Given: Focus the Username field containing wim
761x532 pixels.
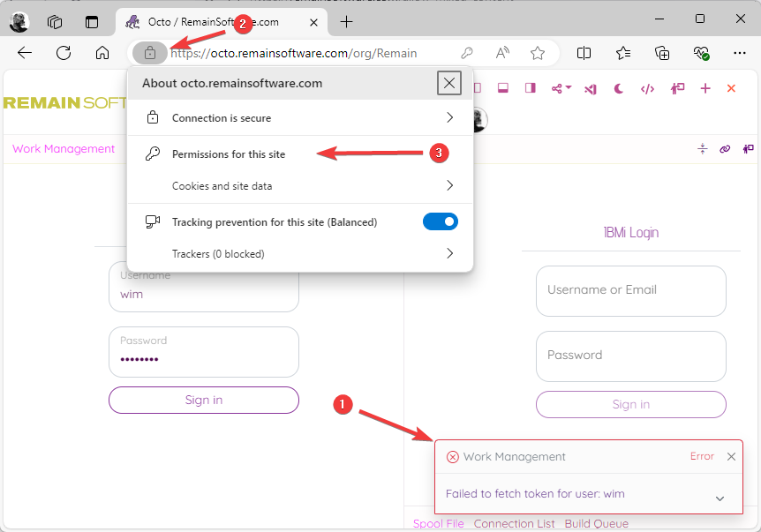Looking at the screenshot, I should point(204,287).
